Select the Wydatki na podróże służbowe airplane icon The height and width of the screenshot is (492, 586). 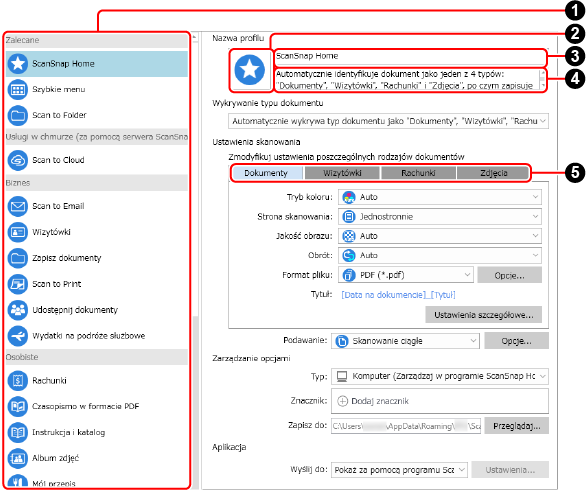pyautogui.click(x=18, y=336)
